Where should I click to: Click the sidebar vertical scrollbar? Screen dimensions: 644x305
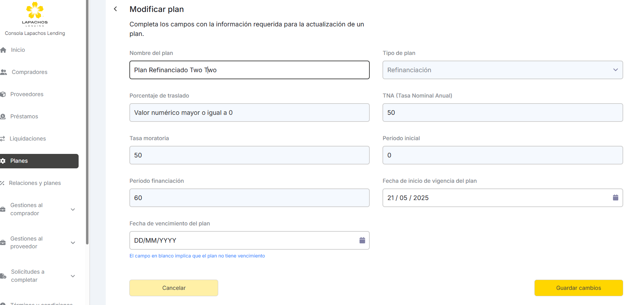tap(87, 123)
